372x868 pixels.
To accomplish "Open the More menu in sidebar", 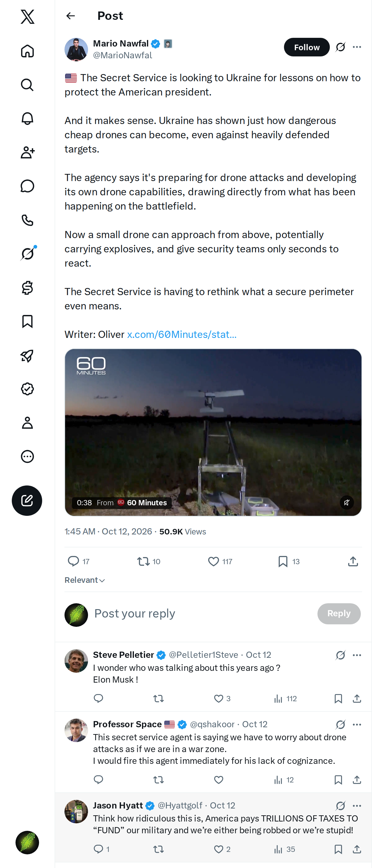I will 27,457.
